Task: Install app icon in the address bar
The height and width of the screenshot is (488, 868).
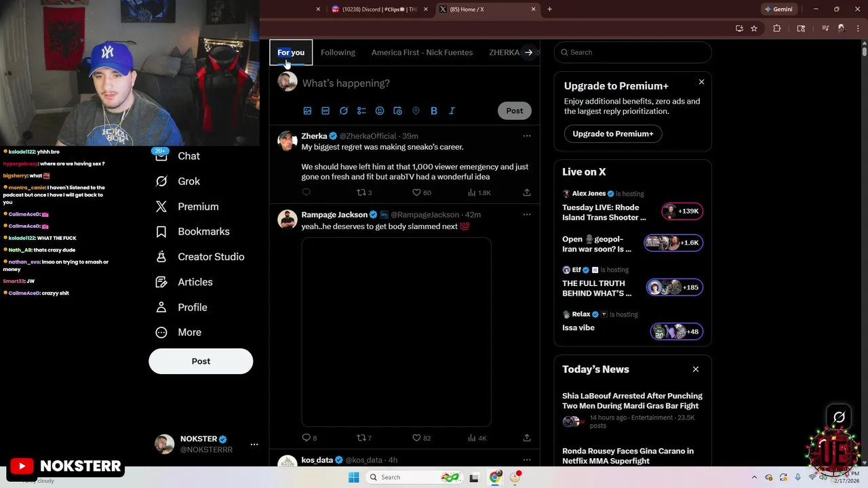Action: click(739, 28)
